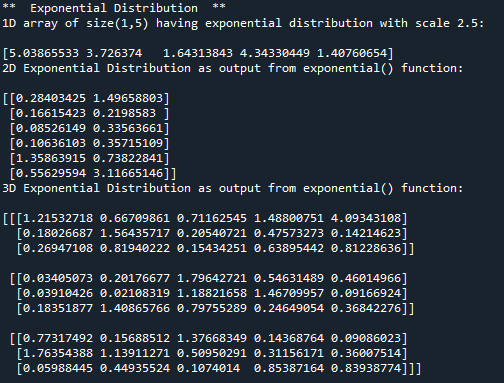Screen dimensions: 504x383
Task: Click value 0.03405073 in the second block
Action: [x=58, y=278]
